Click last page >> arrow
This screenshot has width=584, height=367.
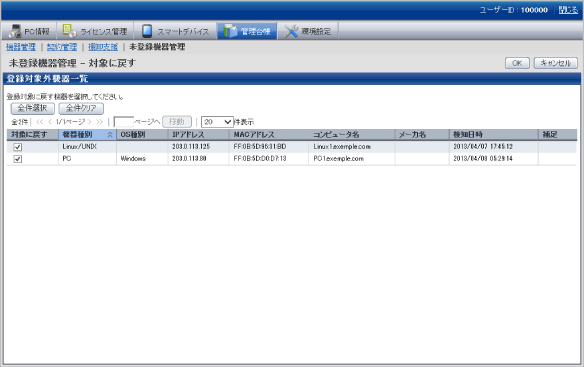[99, 122]
